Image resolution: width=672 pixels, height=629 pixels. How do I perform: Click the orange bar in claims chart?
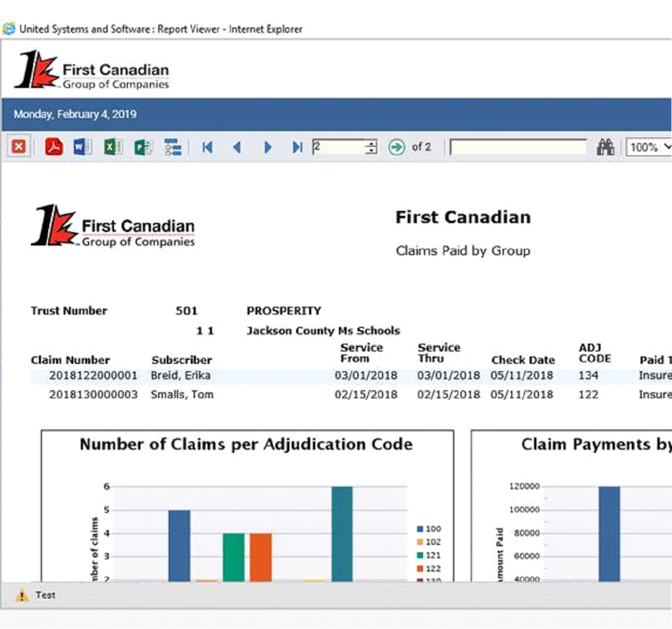tap(261, 557)
